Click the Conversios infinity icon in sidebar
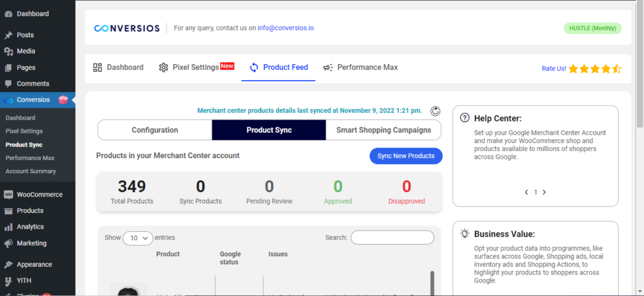 8,100
